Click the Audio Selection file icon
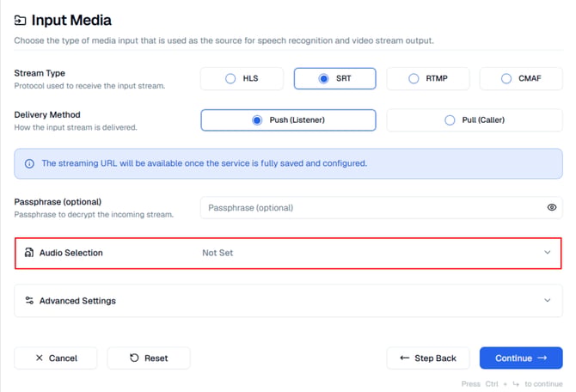 pos(29,253)
